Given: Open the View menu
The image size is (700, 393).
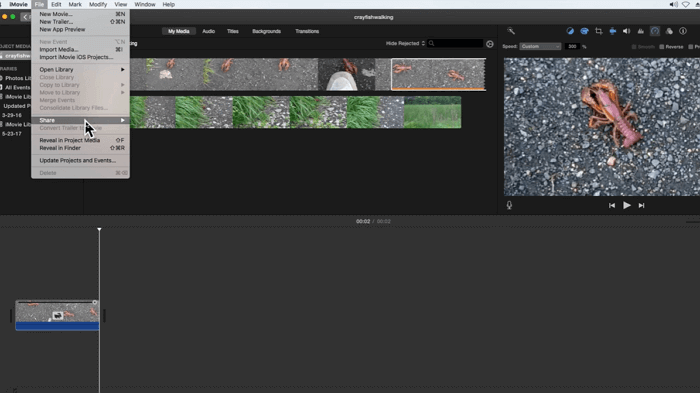Looking at the screenshot, I should tap(121, 4).
